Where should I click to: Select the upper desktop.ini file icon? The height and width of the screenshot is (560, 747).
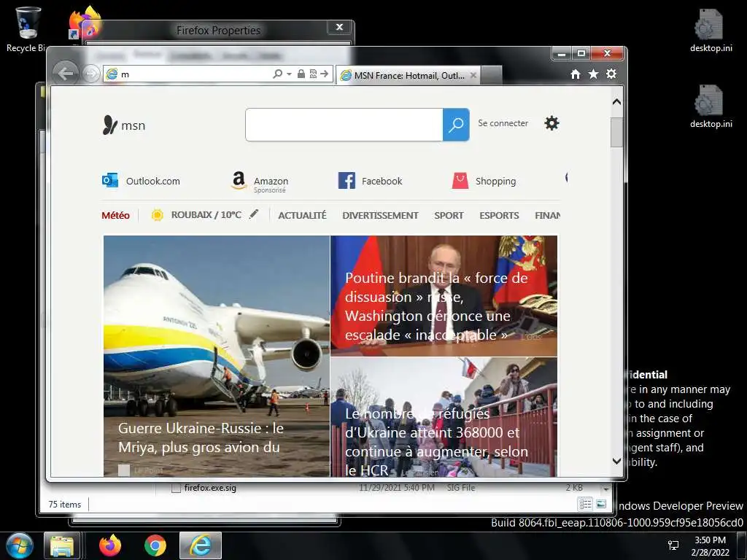[711, 30]
